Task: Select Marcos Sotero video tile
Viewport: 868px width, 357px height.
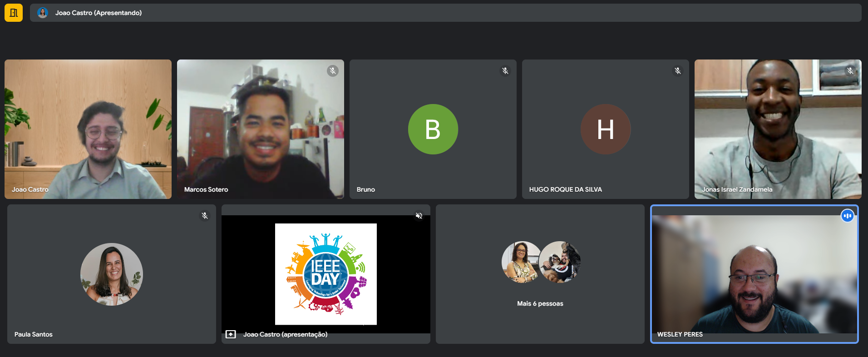Action: (261, 129)
